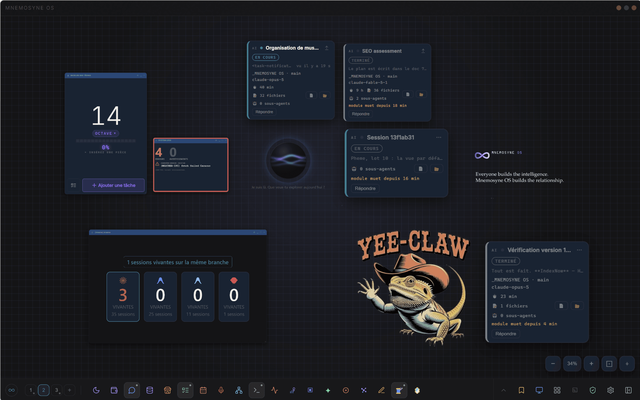The height and width of the screenshot is (400, 640).
Task: Open folder icon on Vérification version card
Action: click(577, 306)
